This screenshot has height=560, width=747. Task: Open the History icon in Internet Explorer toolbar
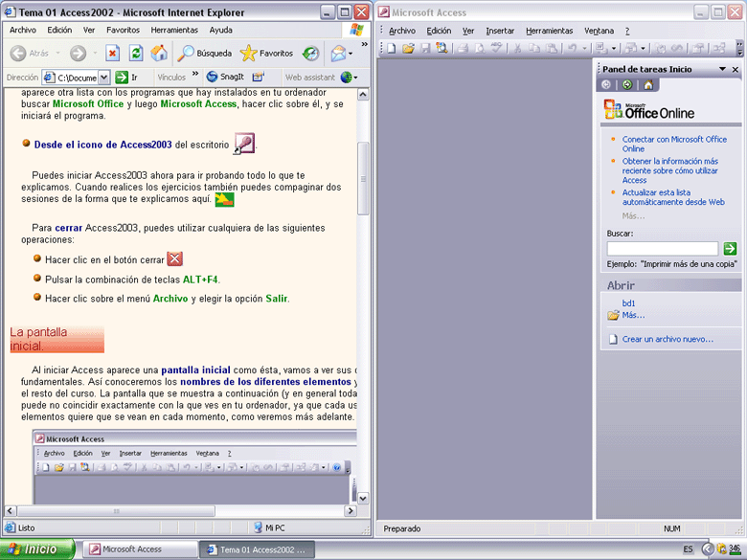(x=311, y=54)
